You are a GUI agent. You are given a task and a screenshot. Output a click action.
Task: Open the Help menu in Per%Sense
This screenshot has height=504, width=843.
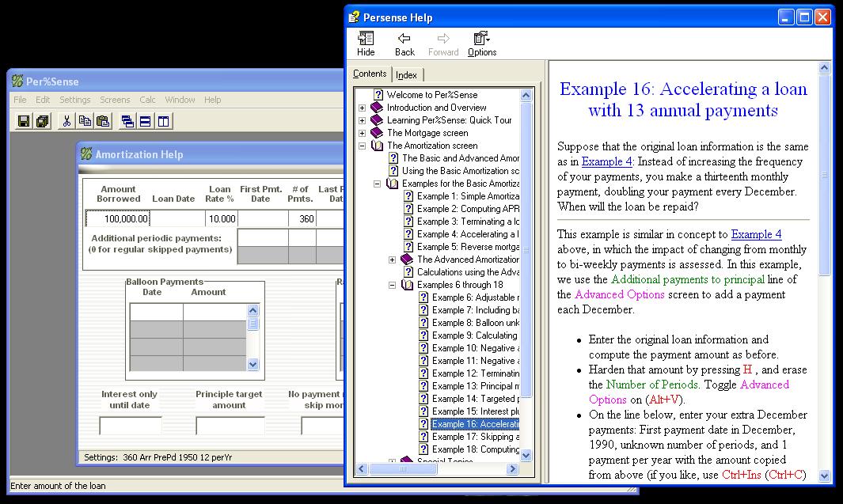212,100
